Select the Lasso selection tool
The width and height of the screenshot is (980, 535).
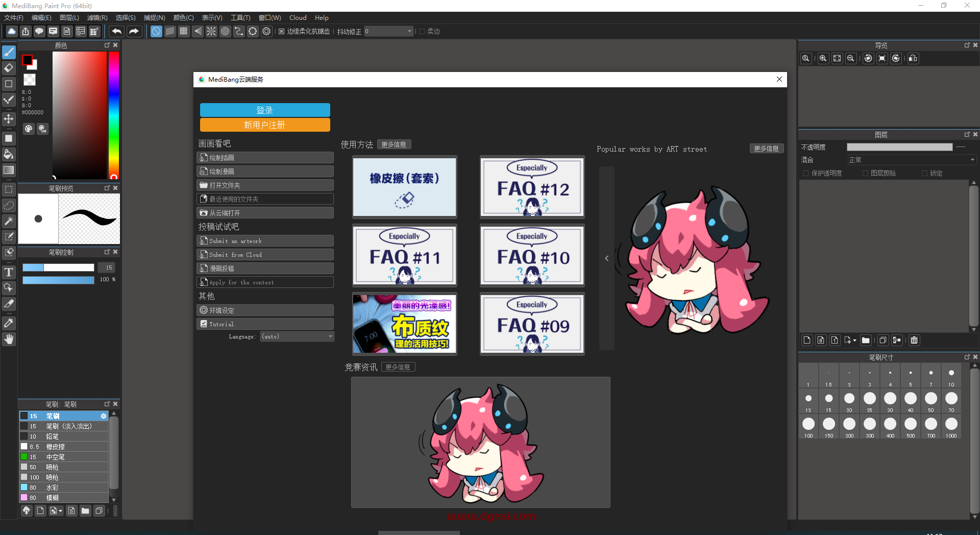(9, 205)
